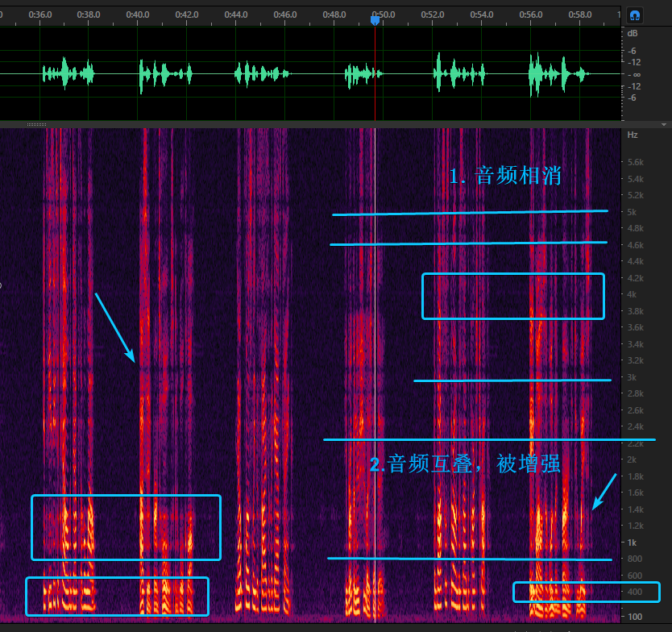The image size is (672, 632).
Task: Click the dB label on the amplitude scale
Action: [x=633, y=33]
